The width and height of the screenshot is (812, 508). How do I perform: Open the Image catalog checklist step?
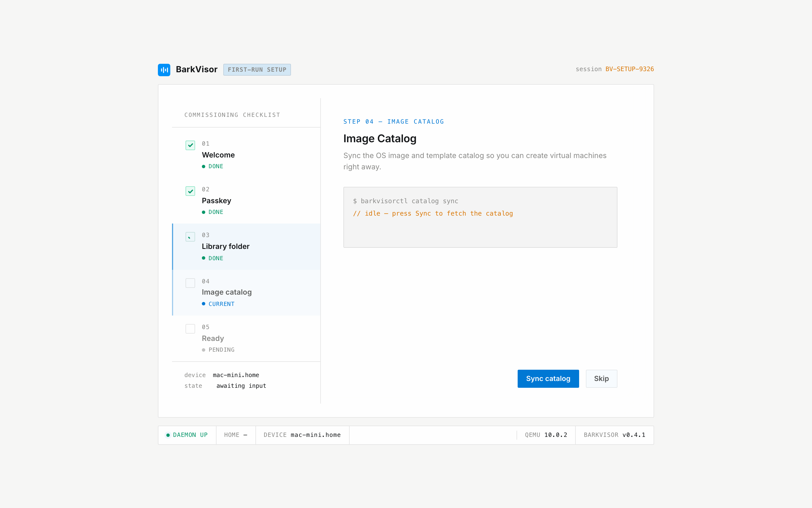tap(246, 292)
